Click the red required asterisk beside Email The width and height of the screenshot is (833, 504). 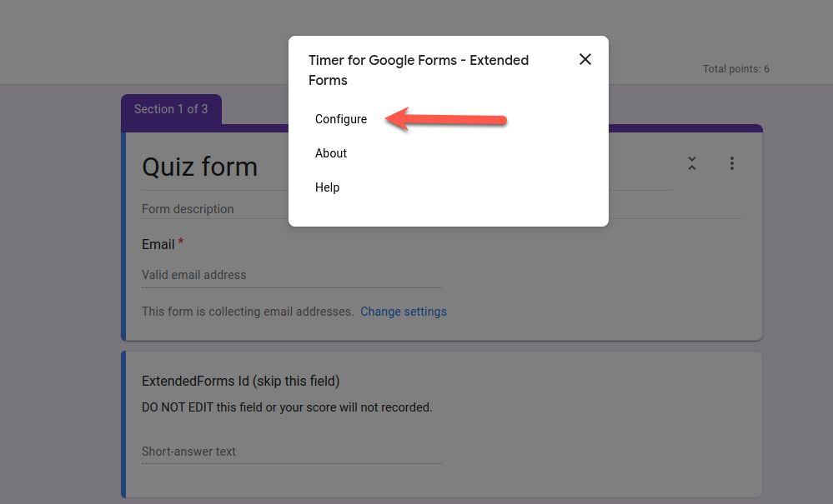[x=181, y=242]
